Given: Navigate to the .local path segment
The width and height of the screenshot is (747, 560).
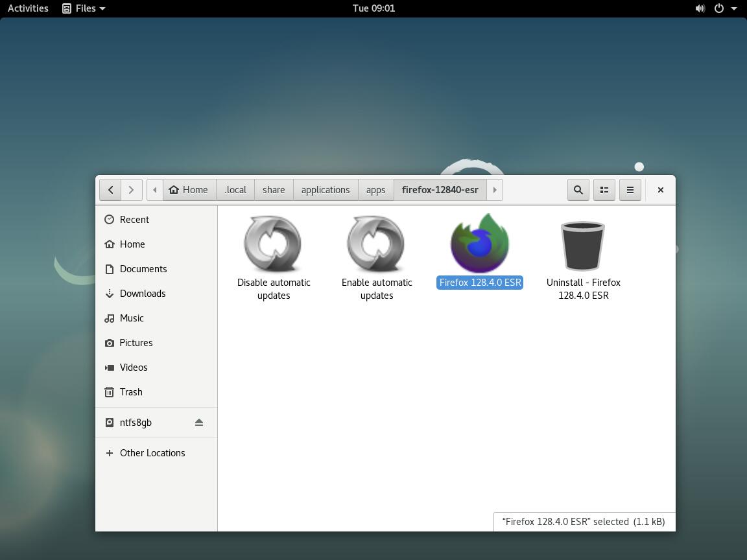Looking at the screenshot, I should coord(235,190).
